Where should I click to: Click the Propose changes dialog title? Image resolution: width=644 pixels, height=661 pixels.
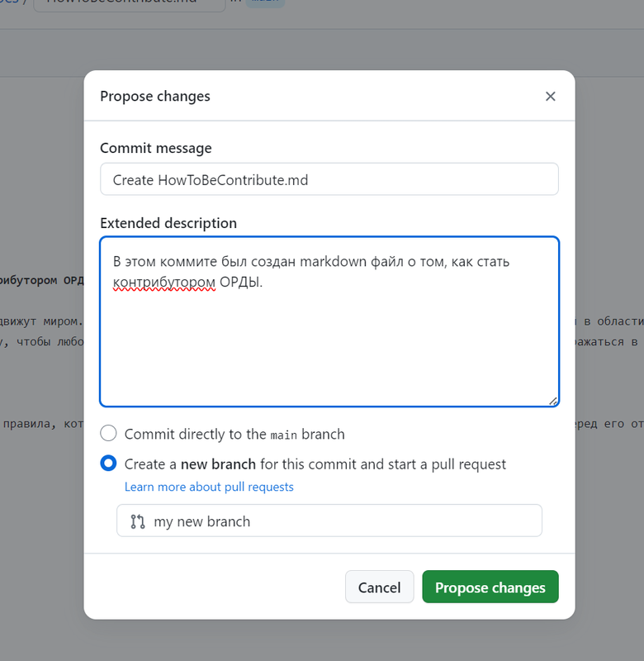155,97
